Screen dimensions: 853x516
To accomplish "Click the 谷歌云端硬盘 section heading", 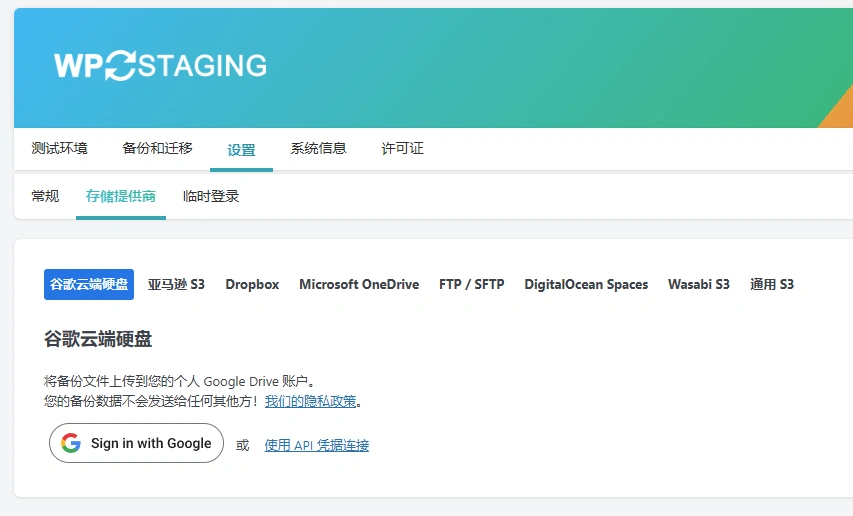I will [x=98, y=339].
